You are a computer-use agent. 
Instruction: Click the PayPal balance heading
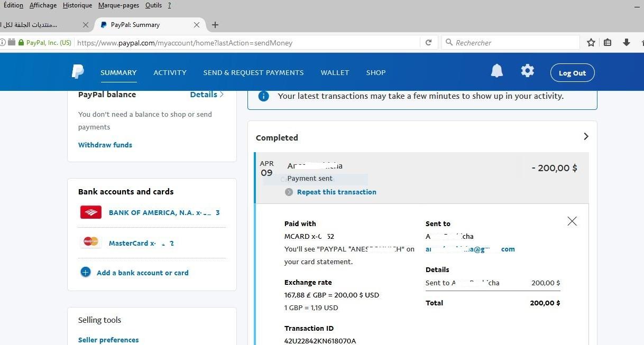tap(107, 95)
